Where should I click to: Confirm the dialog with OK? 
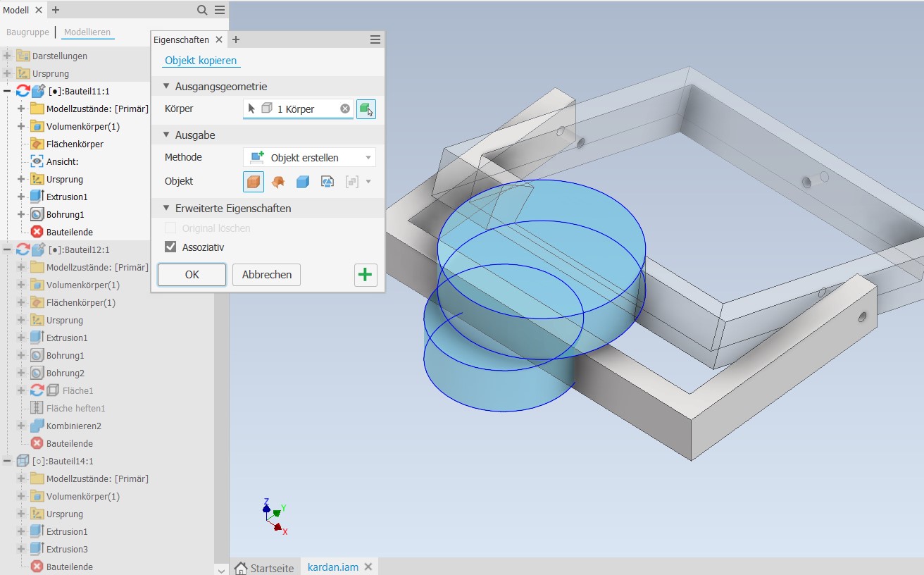tap(192, 275)
